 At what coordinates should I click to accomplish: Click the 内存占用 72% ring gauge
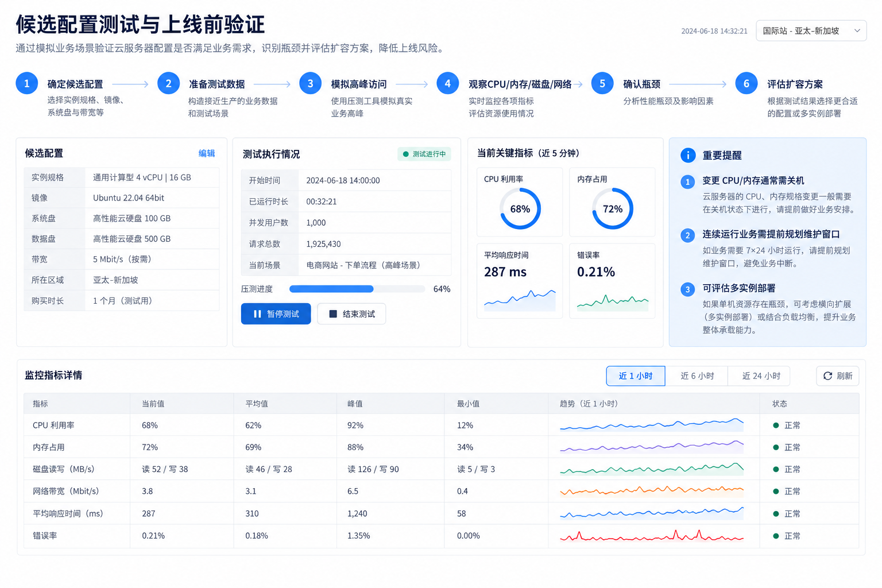(612, 208)
